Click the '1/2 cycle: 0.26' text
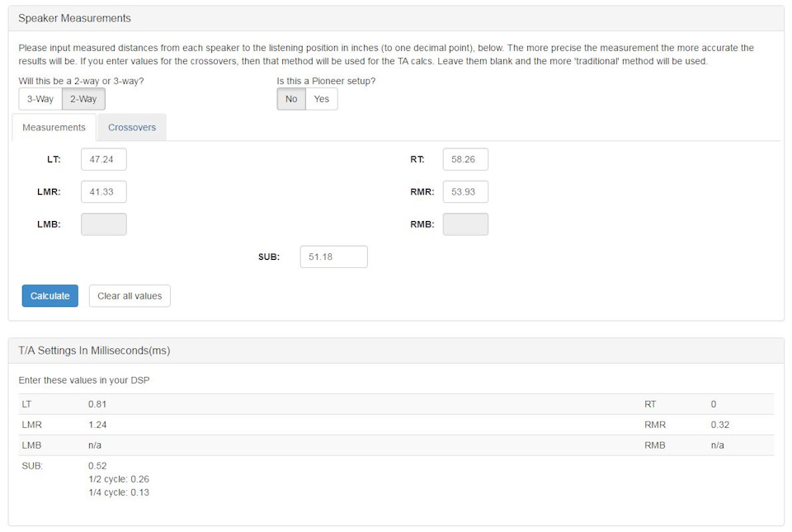This screenshot has width=792, height=532. point(119,479)
